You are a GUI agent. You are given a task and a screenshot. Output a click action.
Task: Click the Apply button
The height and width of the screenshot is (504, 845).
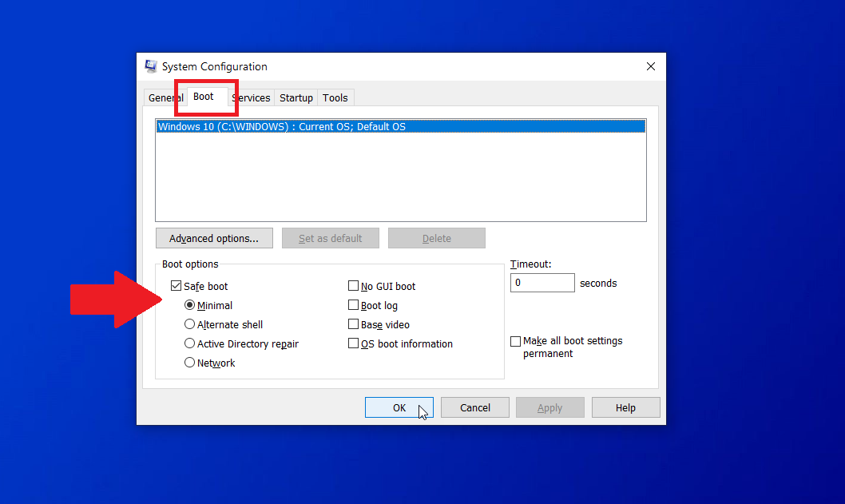(x=549, y=407)
